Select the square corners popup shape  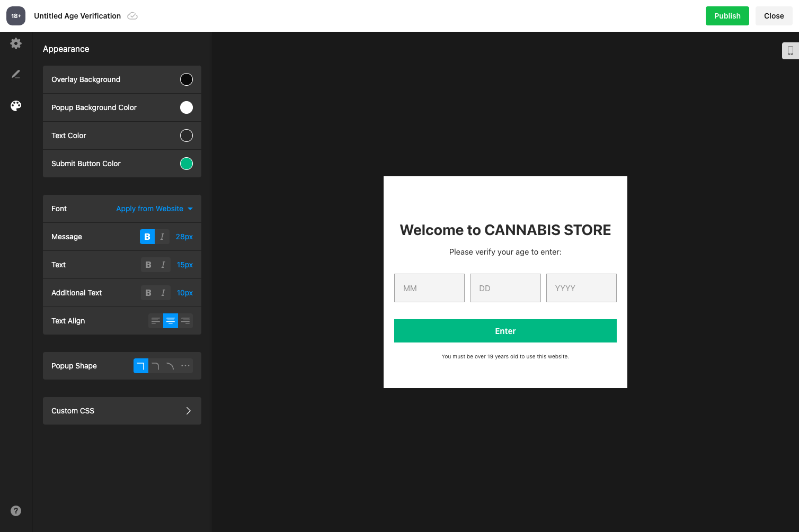coord(141,366)
